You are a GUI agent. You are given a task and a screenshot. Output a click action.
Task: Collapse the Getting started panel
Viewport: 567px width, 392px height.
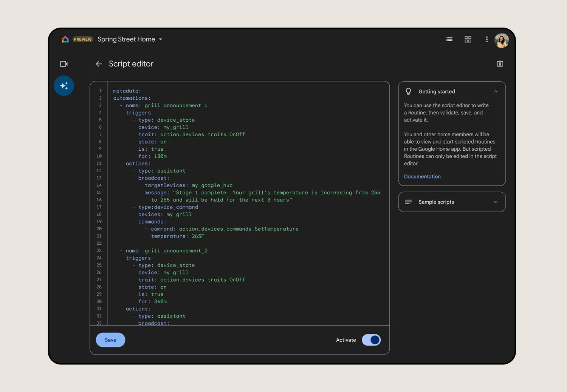tap(495, 91)
